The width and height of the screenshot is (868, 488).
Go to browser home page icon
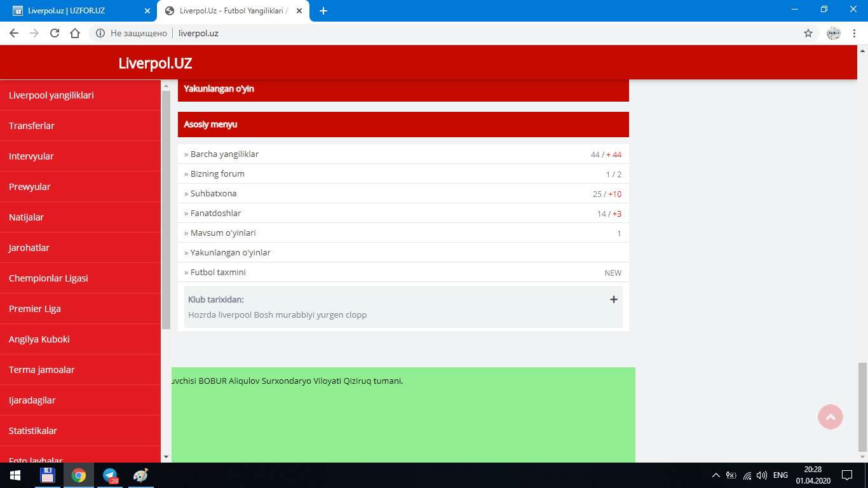coord(75,33)
